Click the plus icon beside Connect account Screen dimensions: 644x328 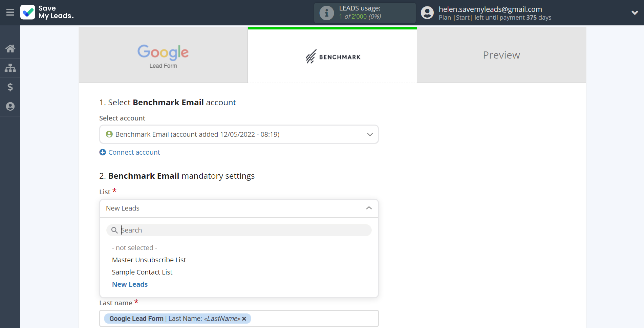click(x=103, y=152)
